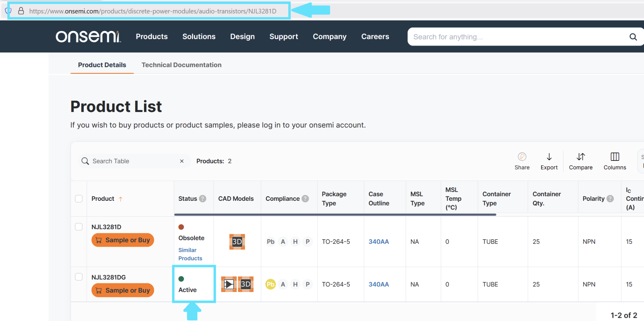Viewport: 644px width, 321px height.
Task: Check the NJL3281D row checkbox
Action: [79, 227]
